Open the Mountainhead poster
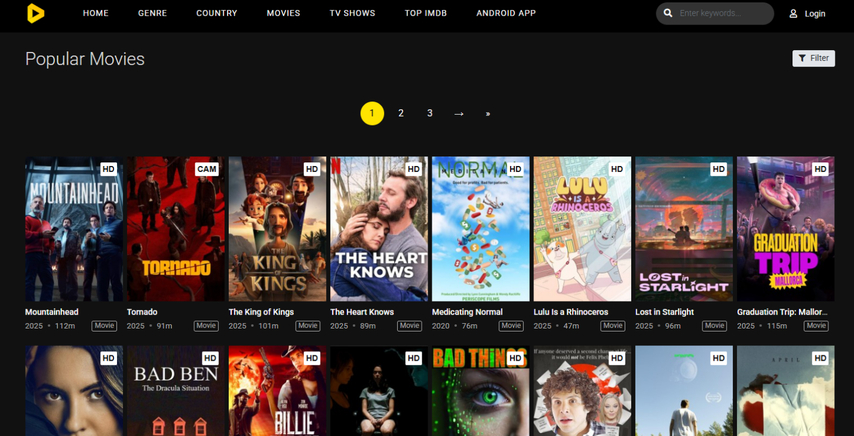The height and width of the screenshot is (436, 854). pos(74,229)
